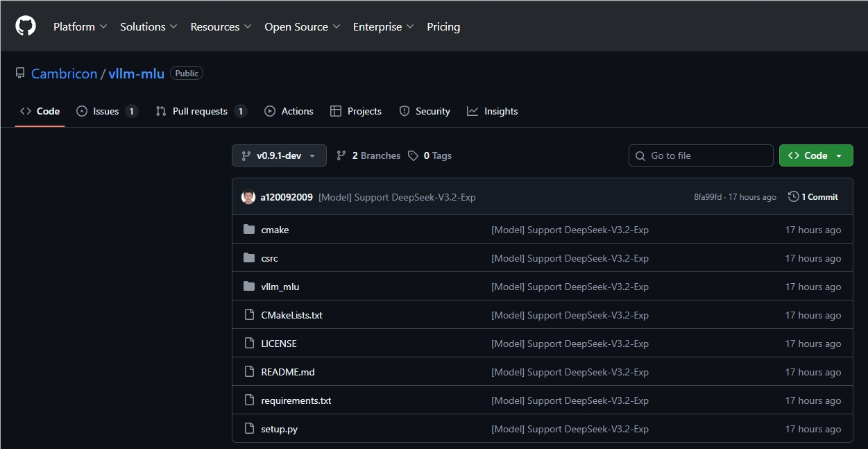The height and width of the screenshot is (449, 868).
Task: Open the Pull requests tab
Action: click(200, 111)
